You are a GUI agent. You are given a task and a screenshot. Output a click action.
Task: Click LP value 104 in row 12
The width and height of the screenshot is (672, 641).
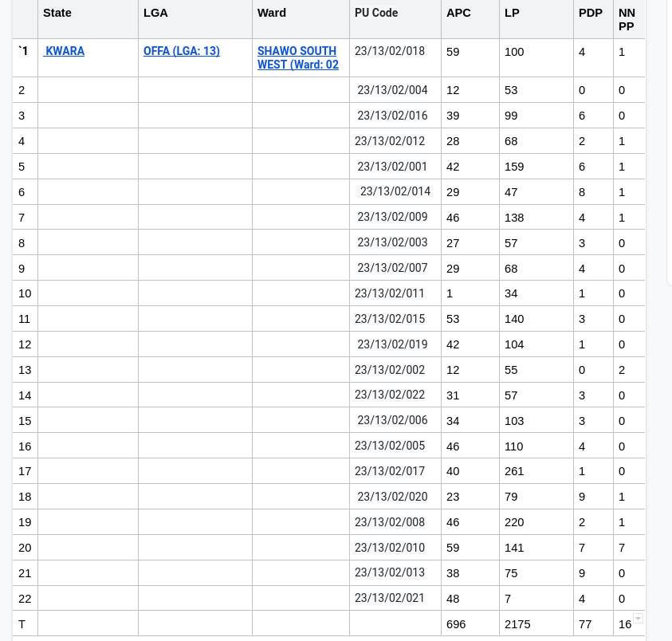tap(514, 344)
